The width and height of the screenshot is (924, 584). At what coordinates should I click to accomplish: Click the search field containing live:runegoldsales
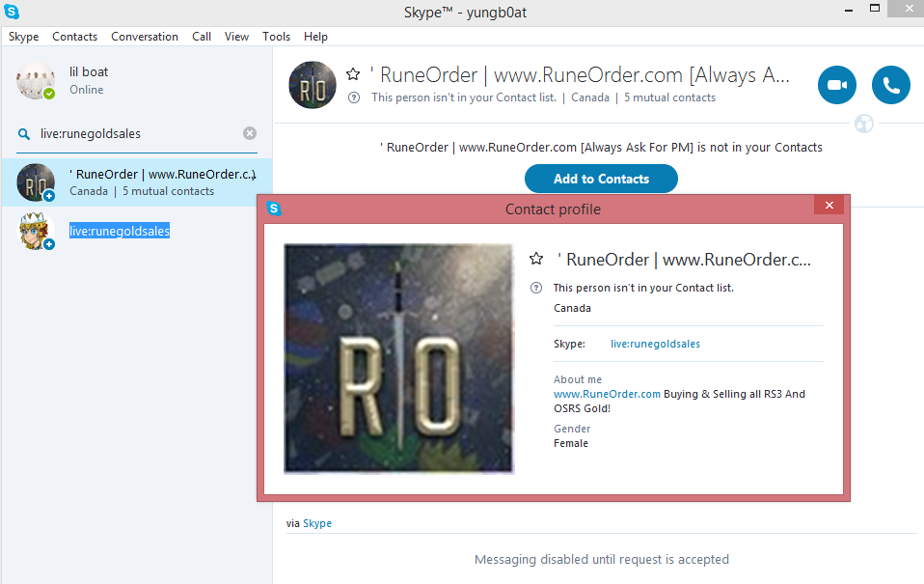click(139, 134)
